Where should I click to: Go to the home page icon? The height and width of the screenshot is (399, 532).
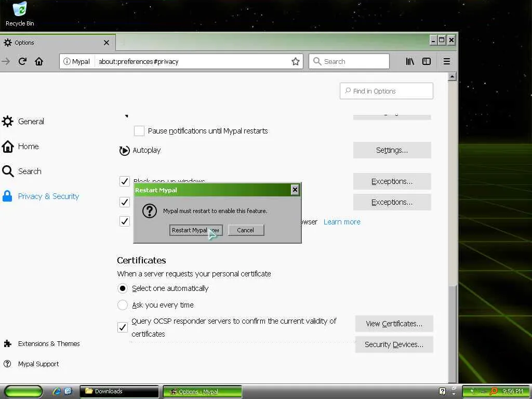pyautogui.click(x=39, y=61)
